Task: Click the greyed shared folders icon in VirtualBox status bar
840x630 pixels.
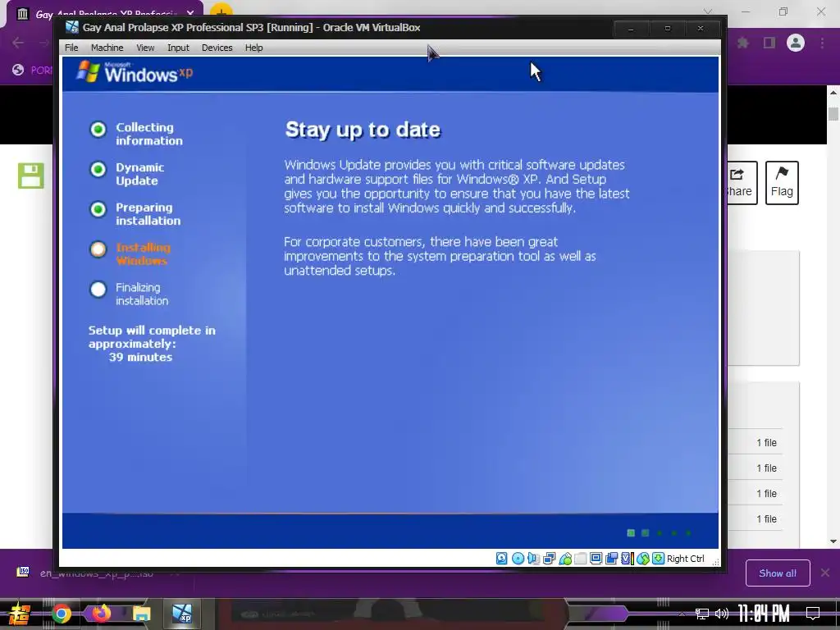Action: (580, 559)
